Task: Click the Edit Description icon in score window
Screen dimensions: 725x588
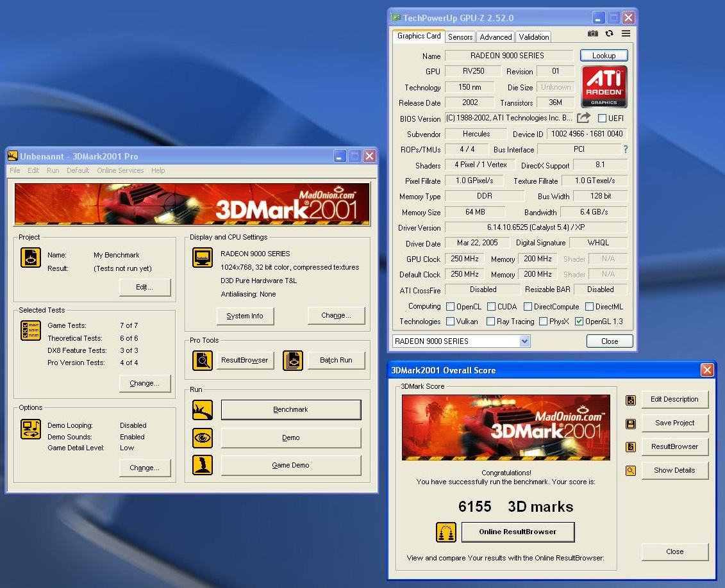Action: point(631,400)
